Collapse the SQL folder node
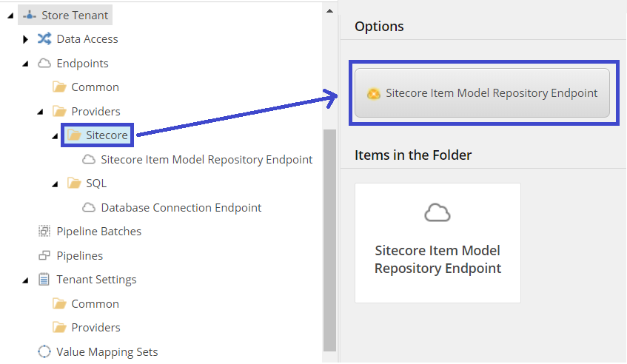The image size is (627, 364). 56,184
